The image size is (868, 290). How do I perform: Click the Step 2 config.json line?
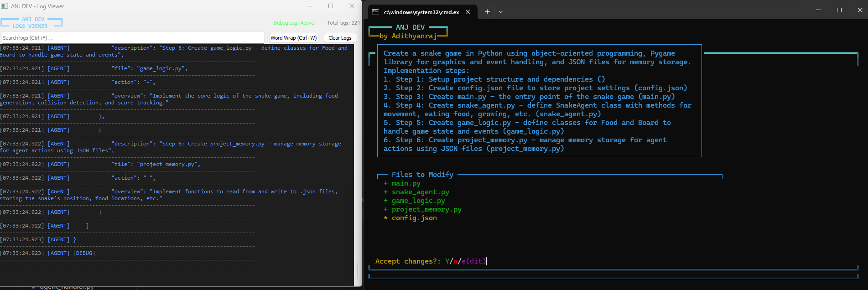(x=535, y=88)
